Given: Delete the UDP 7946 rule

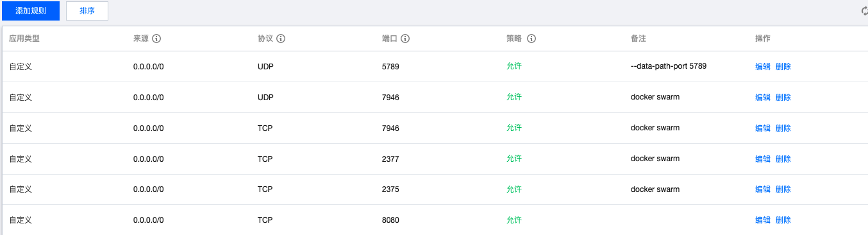Looking at the screenshot, I should (783, 97).
